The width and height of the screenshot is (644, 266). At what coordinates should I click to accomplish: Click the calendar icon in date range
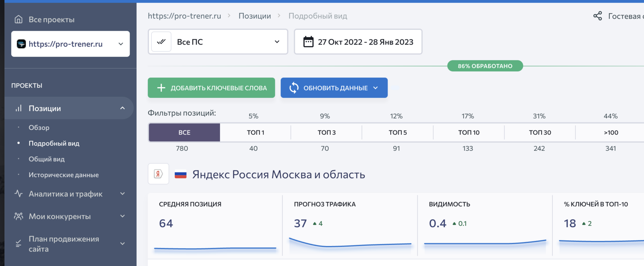click(x=308, y=41)
